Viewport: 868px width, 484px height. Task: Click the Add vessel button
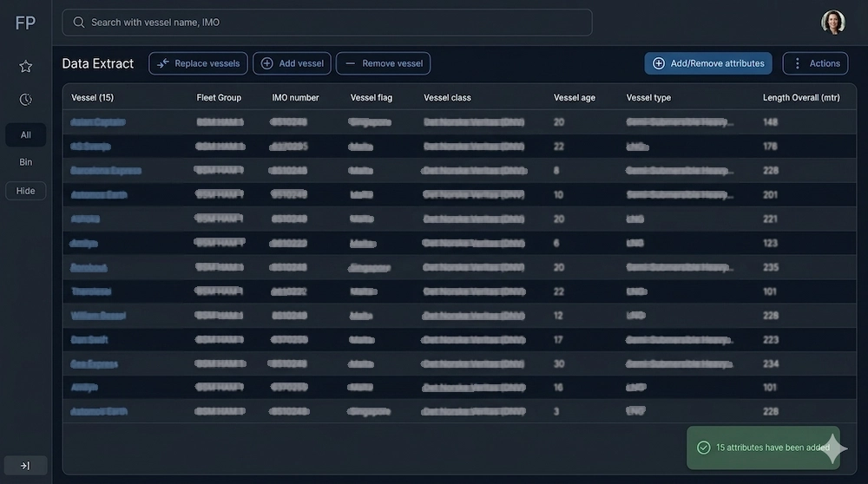[x=293, y=63]
